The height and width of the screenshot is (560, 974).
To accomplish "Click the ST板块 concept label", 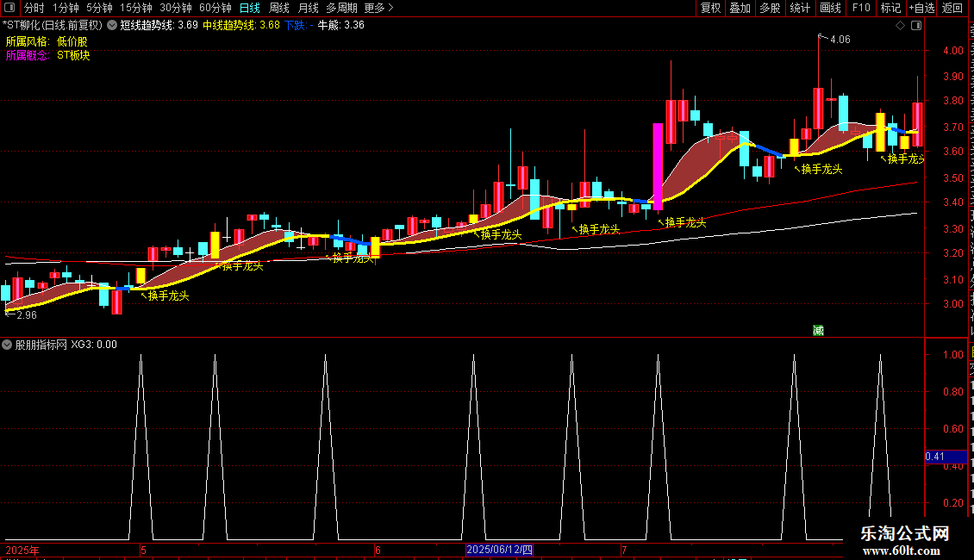I will click(x=73, y=55).
